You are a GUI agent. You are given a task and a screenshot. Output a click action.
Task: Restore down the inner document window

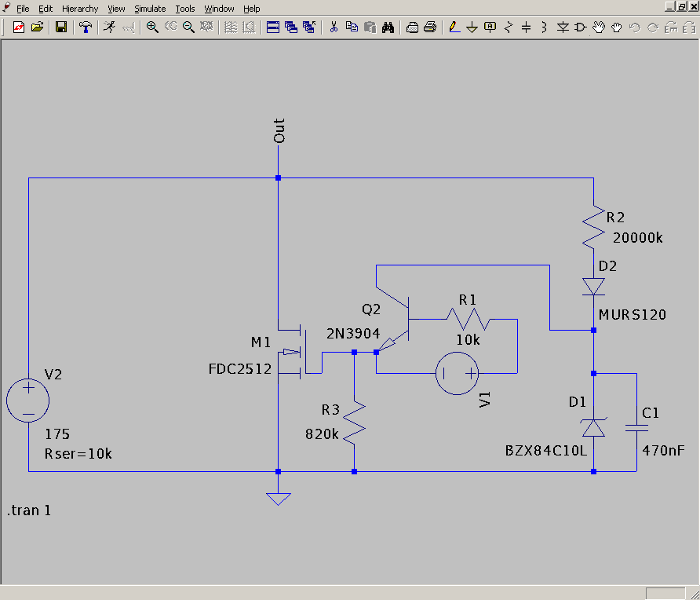tap(682, 7)
